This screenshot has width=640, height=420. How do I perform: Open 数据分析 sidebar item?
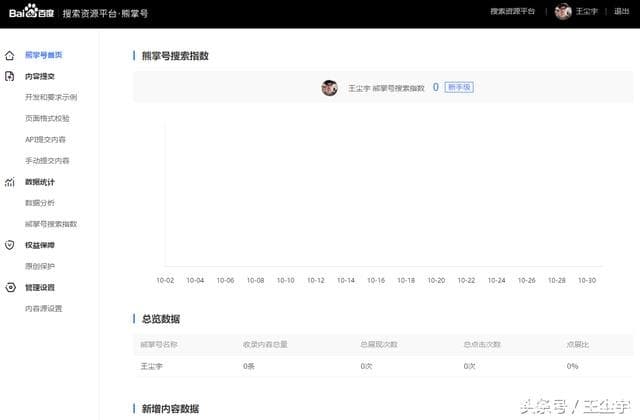click(x=40, y=203)
